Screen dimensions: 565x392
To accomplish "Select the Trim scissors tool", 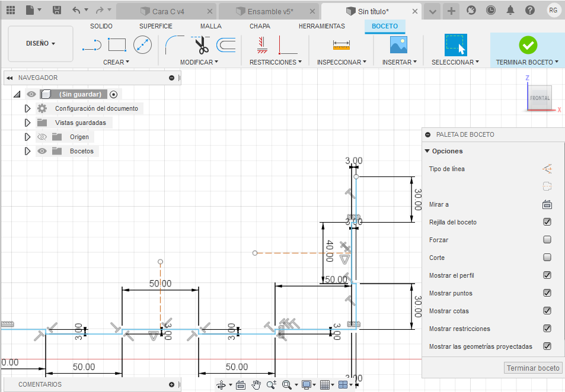I will coord(201,45).
